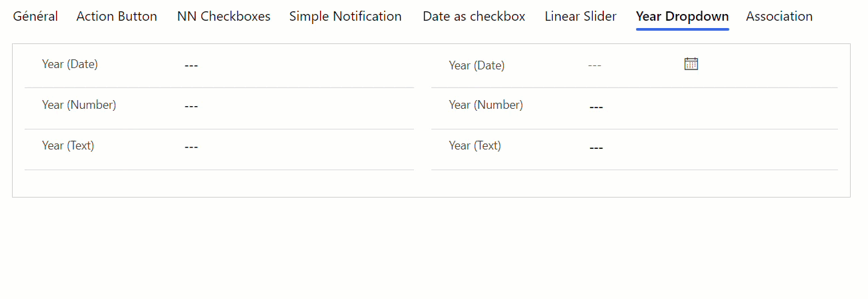Image resolution: width=868 pixels, height=299 pixels.
Task: Navigate to the Association tab
Action: tap(779, 16)
